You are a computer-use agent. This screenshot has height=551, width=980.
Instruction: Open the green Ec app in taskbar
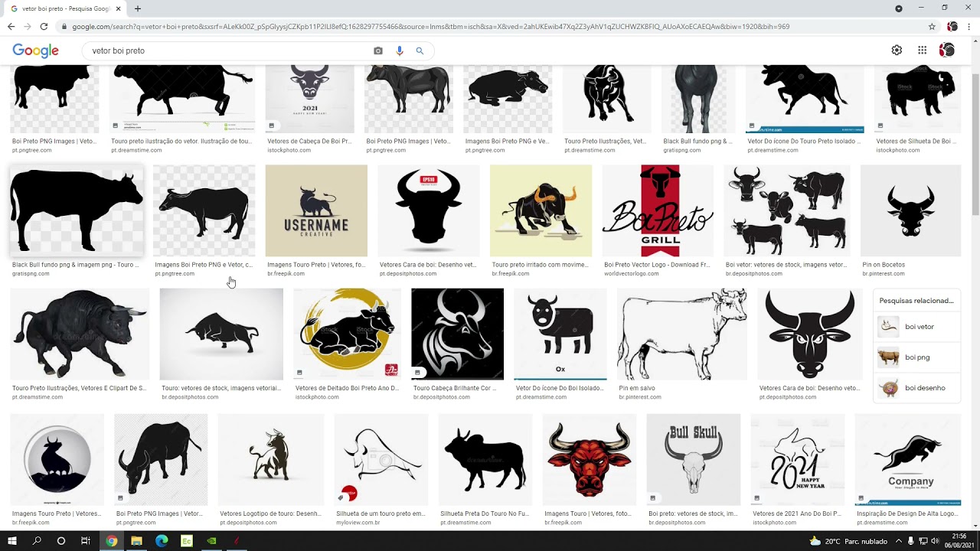click(x=186, y=541)
